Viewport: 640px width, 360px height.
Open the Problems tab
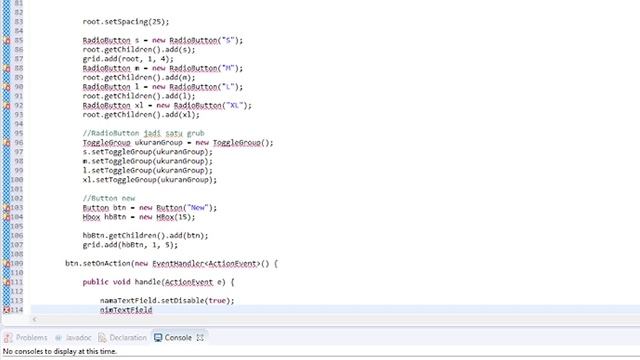click(x=26, y=338)
